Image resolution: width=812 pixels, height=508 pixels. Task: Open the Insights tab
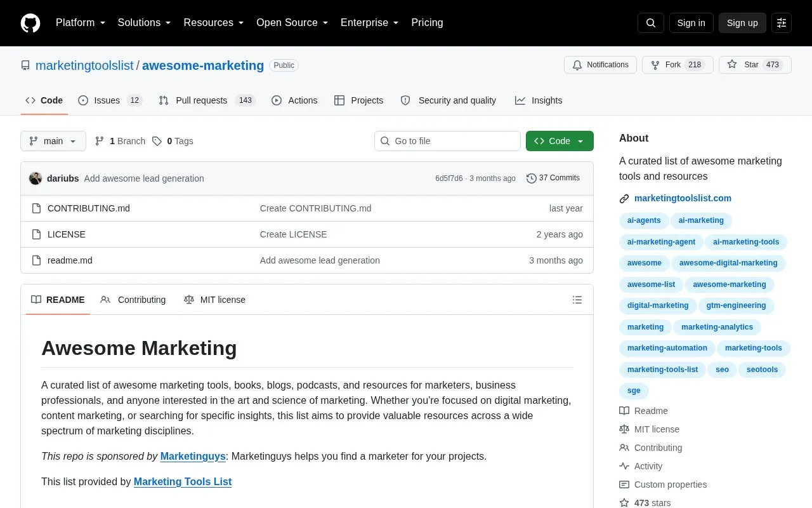pos(539,100)
